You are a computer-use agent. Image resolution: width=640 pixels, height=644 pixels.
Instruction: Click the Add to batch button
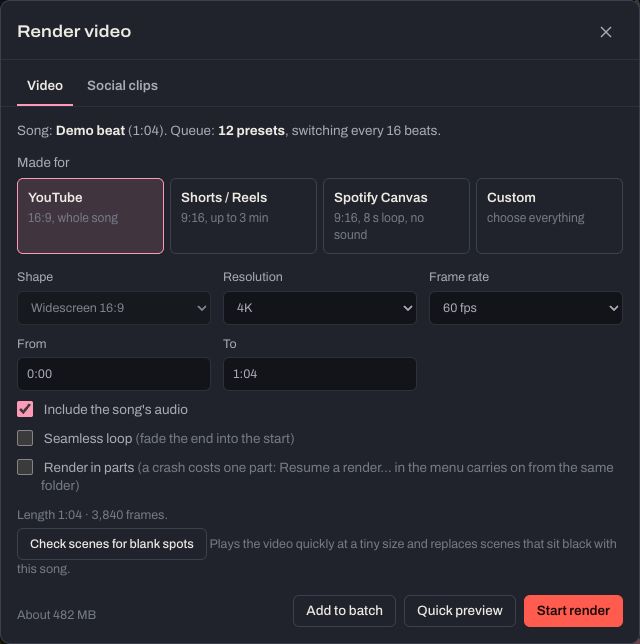click(x=344, y=611)
